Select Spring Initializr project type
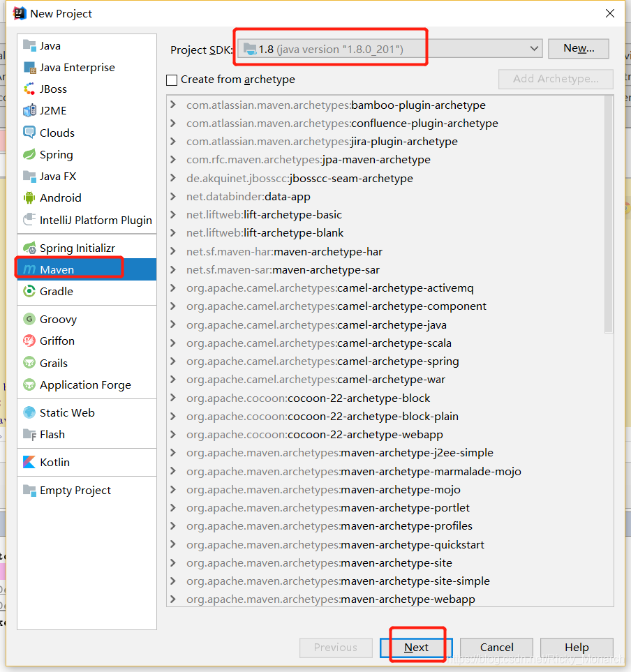The image size is (631, 672). 87,248
